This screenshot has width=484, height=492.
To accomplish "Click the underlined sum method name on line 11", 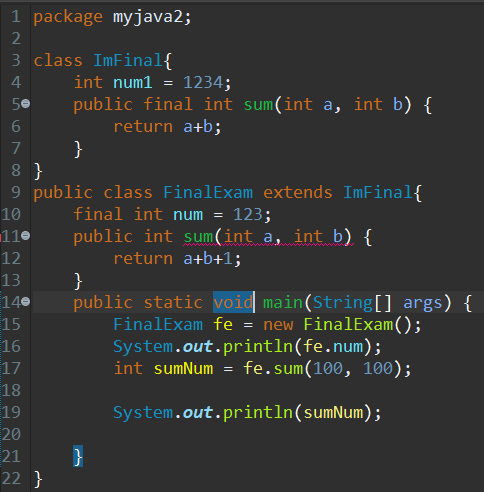I will [198, 237].
